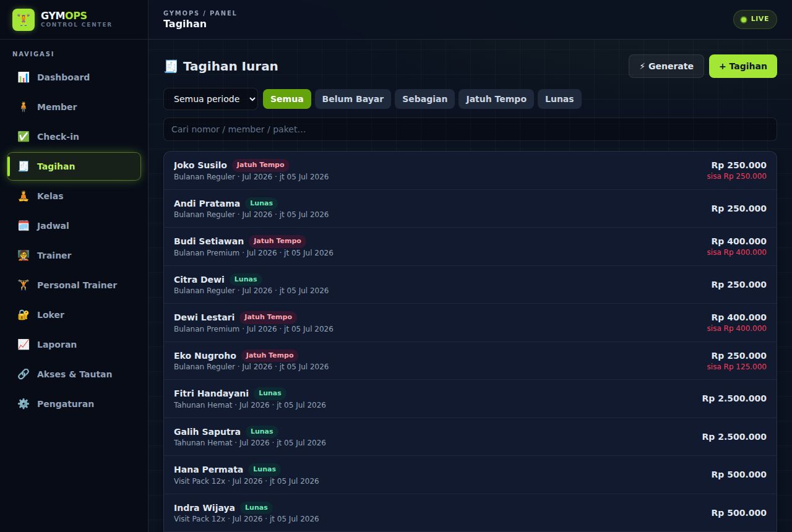Viewport: 792px width, 532px height.
Task: Open the Check-in checkmark icon
Action: (24, 137)
